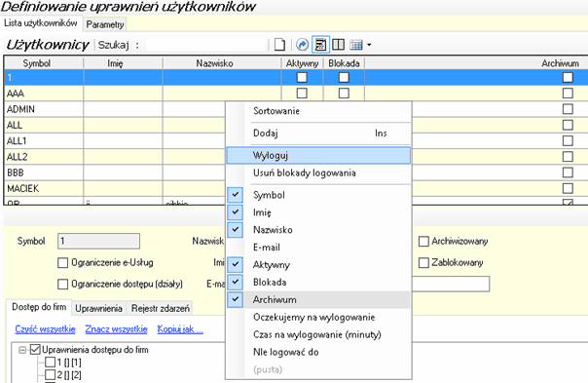Enable the Zablokowany checkbox
588x383 pixels.
tap(423, 262)
